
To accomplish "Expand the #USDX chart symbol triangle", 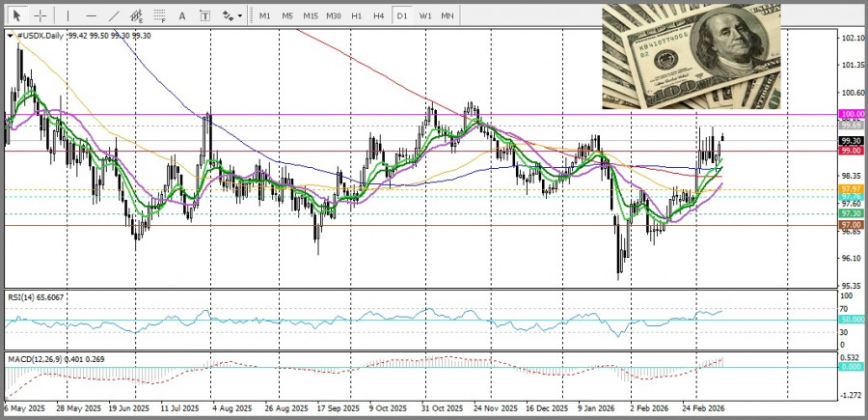I will (11, 36).
